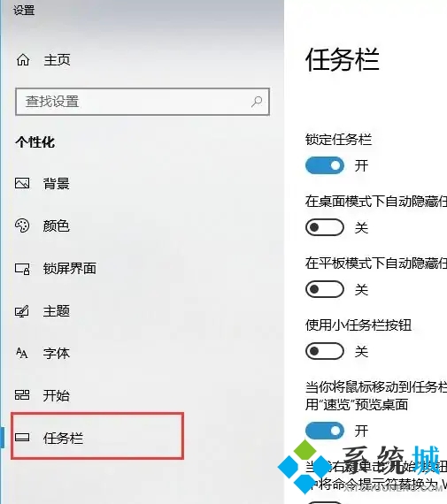Click the 背景 picture icon
The height and width of the screenshot is (504, 447).
click(x=22, y=183)
